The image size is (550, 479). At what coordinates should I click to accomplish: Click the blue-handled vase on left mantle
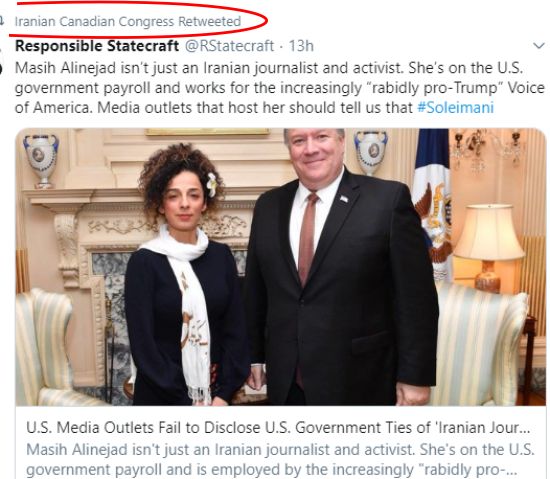tap(41, 161)
